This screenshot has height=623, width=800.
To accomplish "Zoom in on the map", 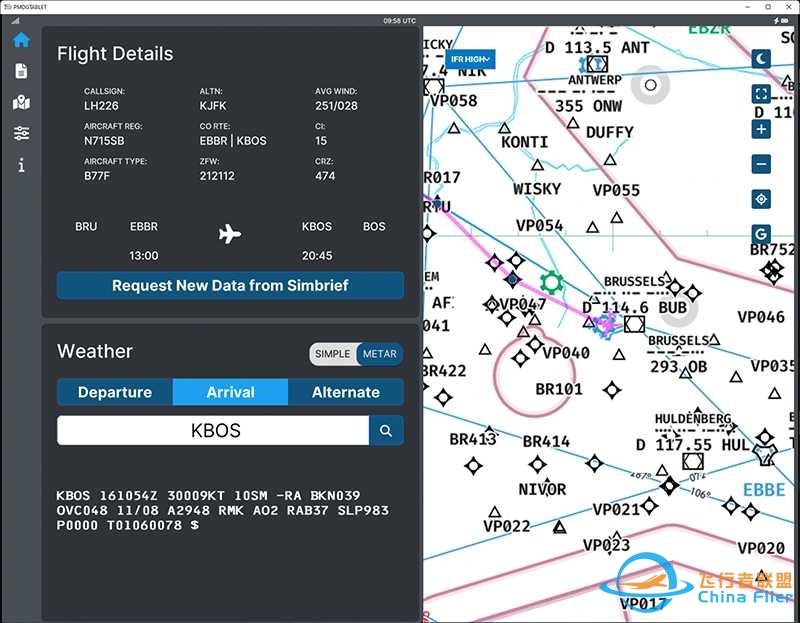I will pyautogui.click(x=761, y=129).
